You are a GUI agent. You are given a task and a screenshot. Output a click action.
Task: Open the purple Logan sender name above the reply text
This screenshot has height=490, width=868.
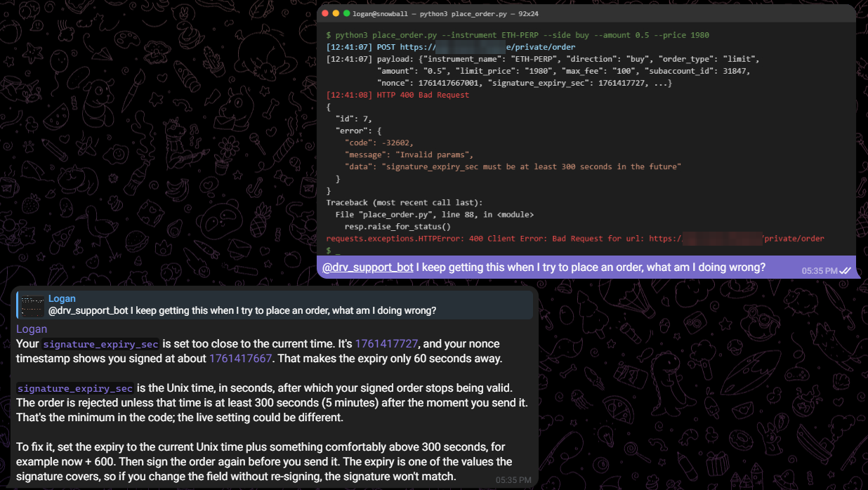[x=32, y=329]
